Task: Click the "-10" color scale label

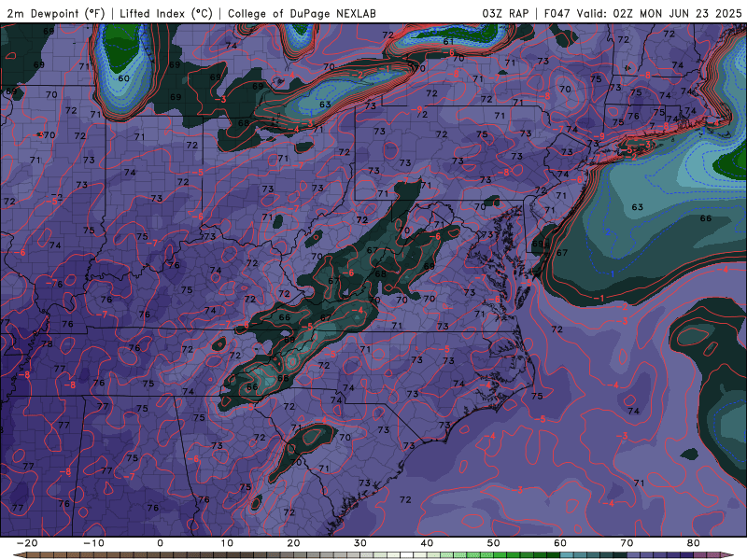Action: pos(93,543)
